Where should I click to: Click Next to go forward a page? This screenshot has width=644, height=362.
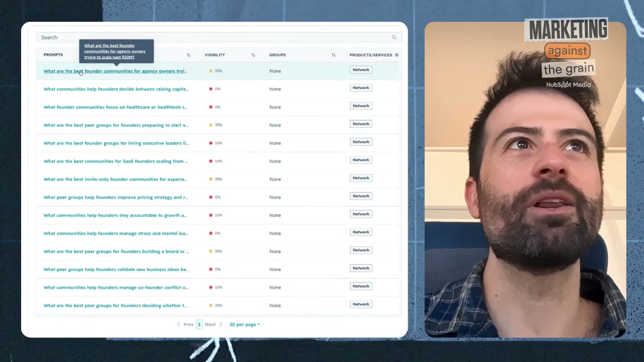(210, 324)
